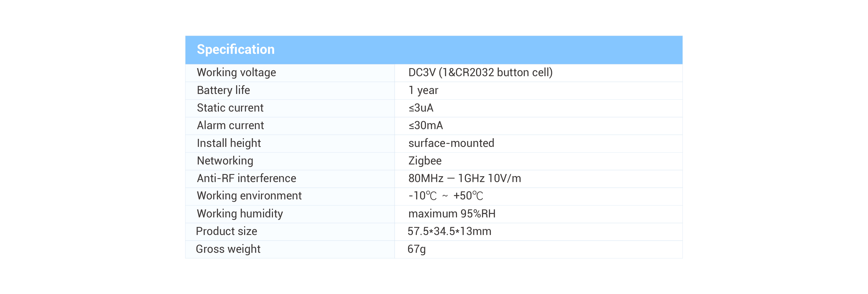
Task: Click the ≤3uA static current value
Action: [421, 108]
